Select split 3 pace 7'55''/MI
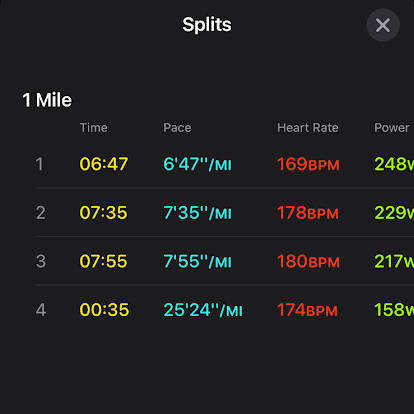 [x=197, y=261]
